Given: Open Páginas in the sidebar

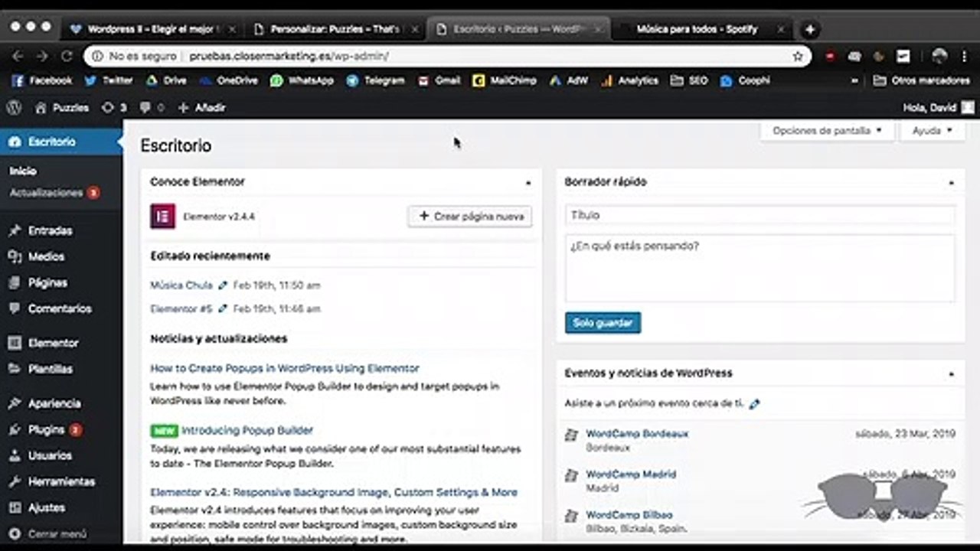Looking at the screenshot, I should [61, 282].
